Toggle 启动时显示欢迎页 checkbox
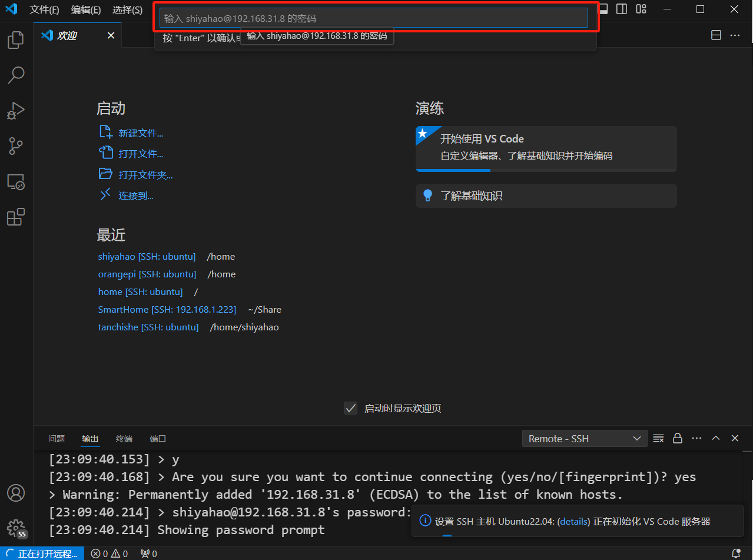The height and width of the screenshot is (560, 753). (x=351, y=408)
